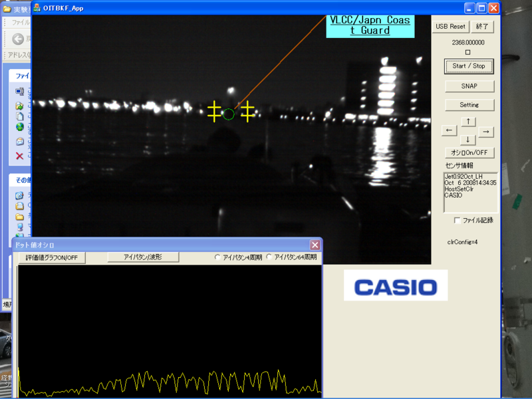Click the left yellow crosshair marker
Screen dimensions: 532x399
[214, 111]
